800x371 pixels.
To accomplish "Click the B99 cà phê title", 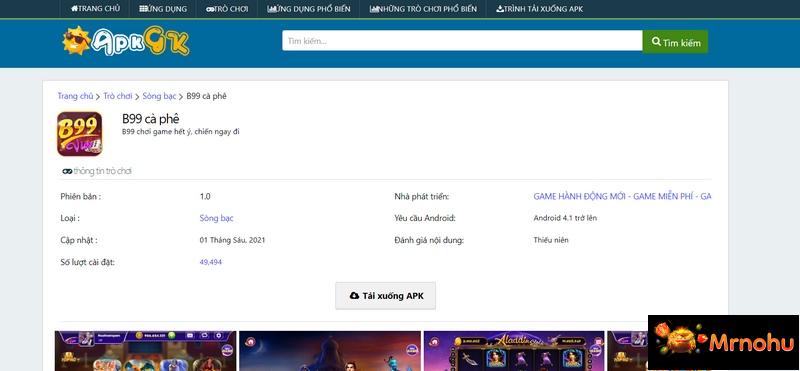I will coord(151,119).
